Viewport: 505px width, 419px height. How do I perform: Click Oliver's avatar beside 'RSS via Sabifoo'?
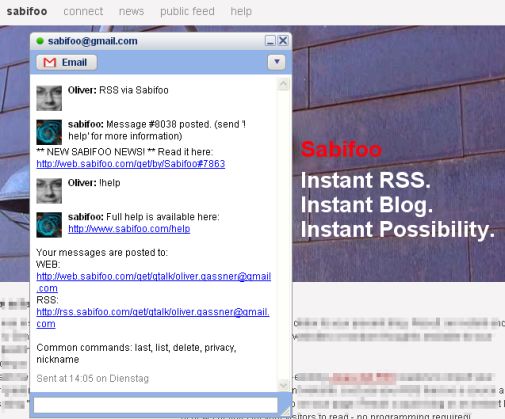coord(49,98)
